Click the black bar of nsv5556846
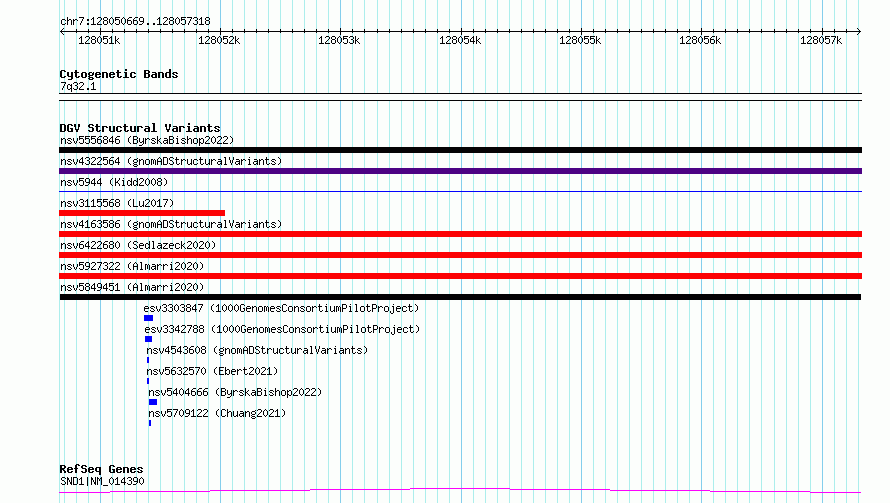Image resolution: width=890 pixels, height=503 pixels. [x=460, y=150]
